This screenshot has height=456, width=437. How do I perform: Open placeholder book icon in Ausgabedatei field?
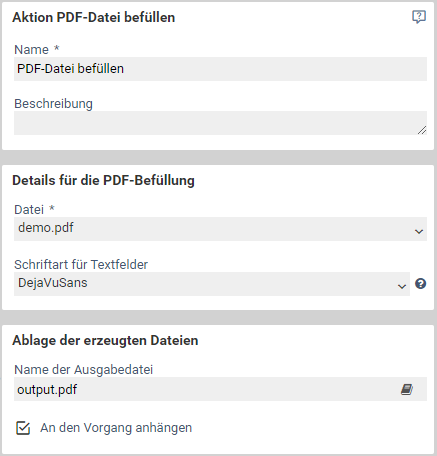click(x=407, y=389)
